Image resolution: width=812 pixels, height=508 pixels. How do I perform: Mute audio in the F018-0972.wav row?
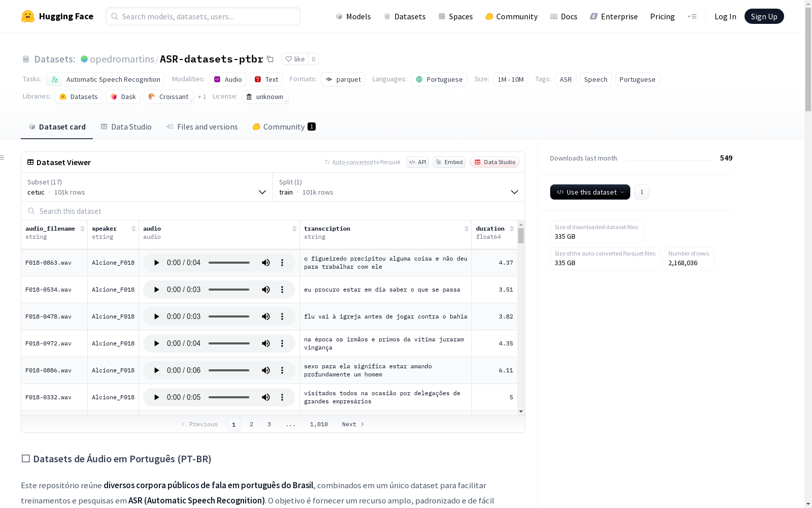tap(265, 343)
